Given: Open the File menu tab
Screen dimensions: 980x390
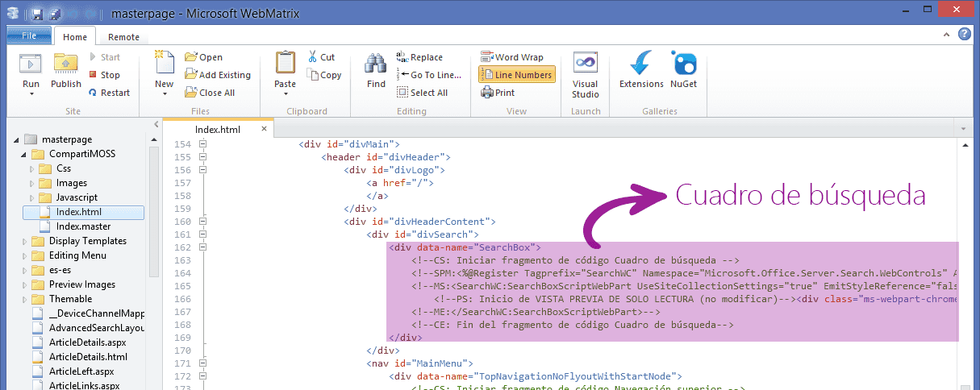Looking at the screenshot, I should tap(29, 35).
